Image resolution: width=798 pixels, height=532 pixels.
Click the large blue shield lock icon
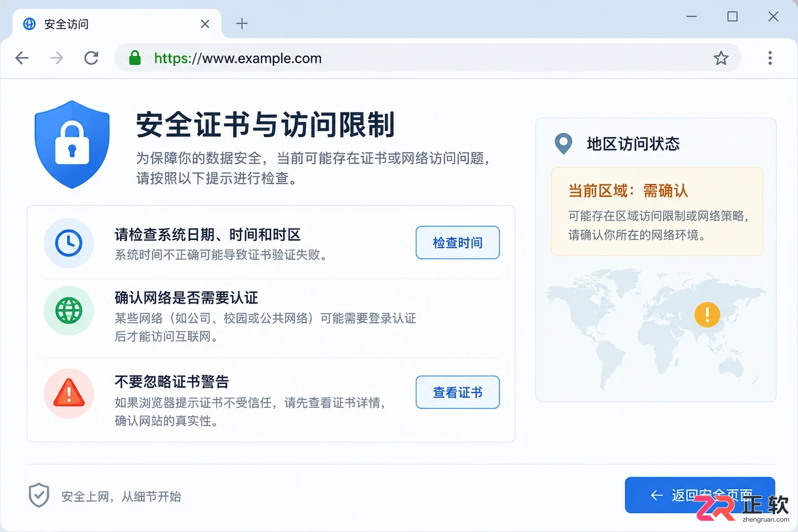click(72, 144)
